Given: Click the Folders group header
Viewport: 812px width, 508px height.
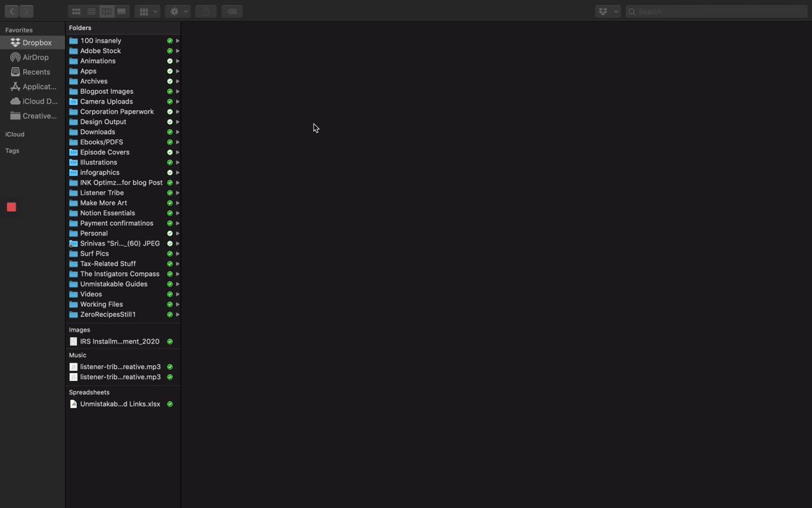Looking at the screenshot, I should [x=80, y=28].
